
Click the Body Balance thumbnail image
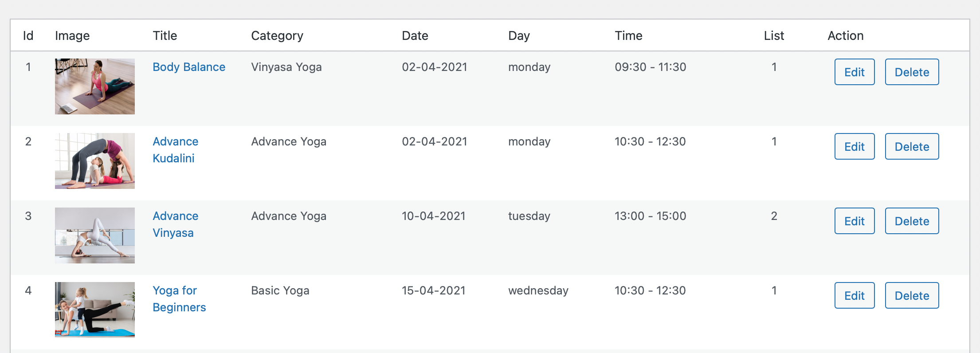pos(95,86)
